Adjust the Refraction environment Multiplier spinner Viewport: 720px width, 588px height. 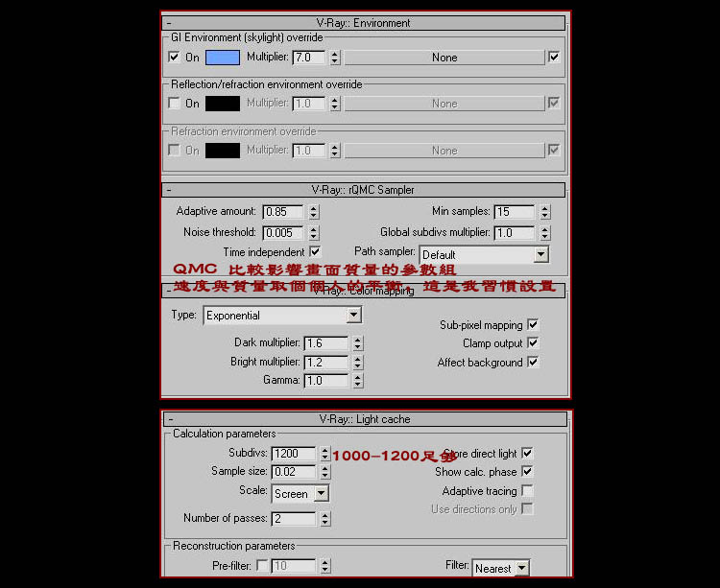pos(335,151)
